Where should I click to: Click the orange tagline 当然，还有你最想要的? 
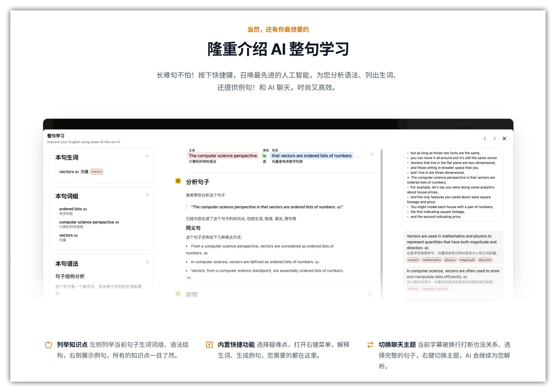pos(278,29)
